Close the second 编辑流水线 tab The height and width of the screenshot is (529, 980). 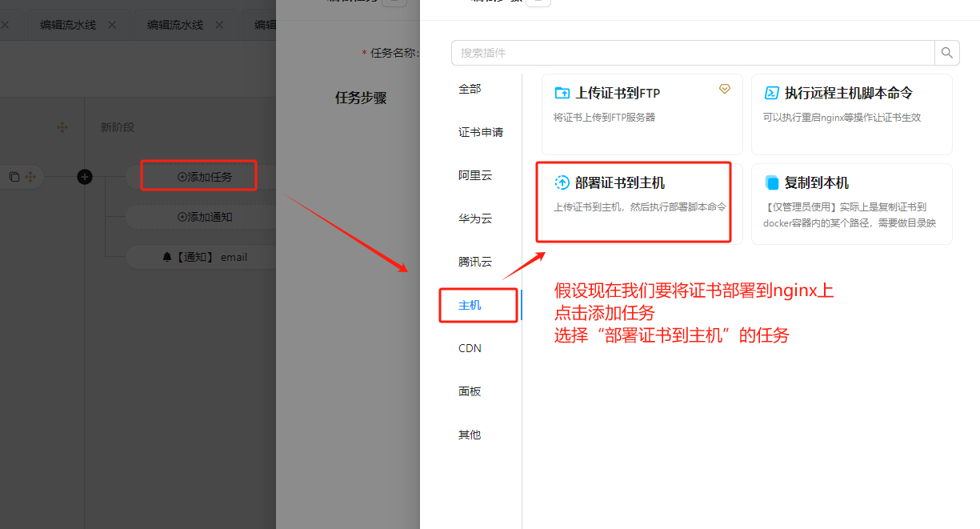coord(219,25)
